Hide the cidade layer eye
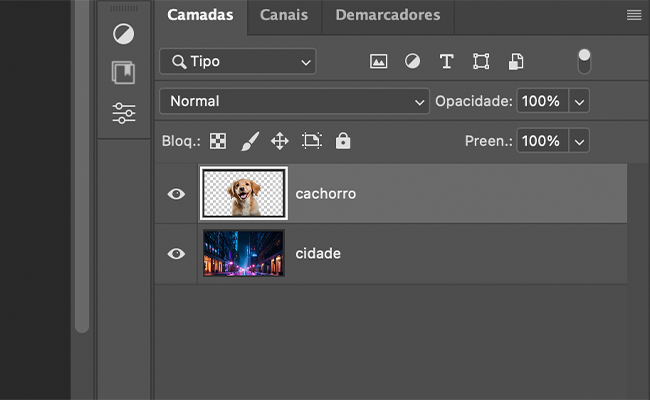650x400 pixels. pos(176,253)
